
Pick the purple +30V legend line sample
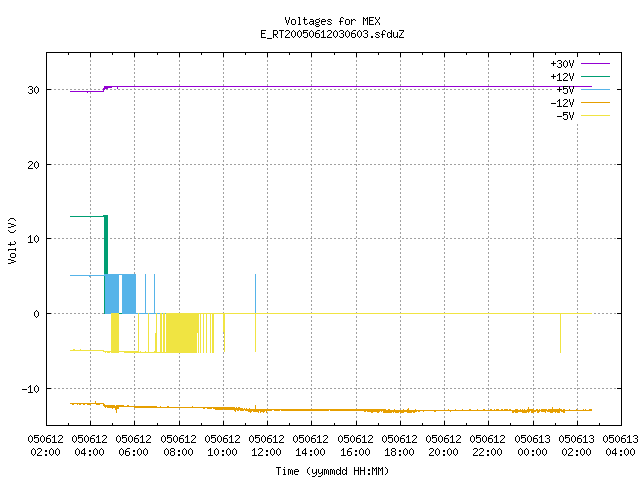pyautogui.click(x=595, y=64)
